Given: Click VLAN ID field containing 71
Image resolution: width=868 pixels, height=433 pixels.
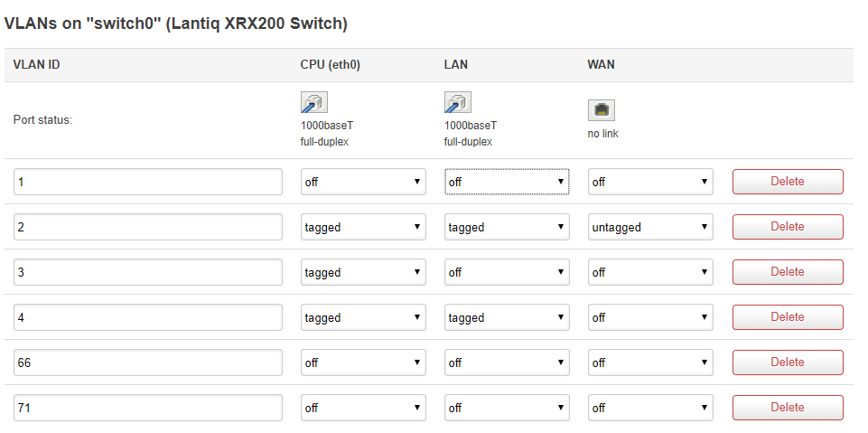Looking at the screenshot, I should tap(148, 408).
